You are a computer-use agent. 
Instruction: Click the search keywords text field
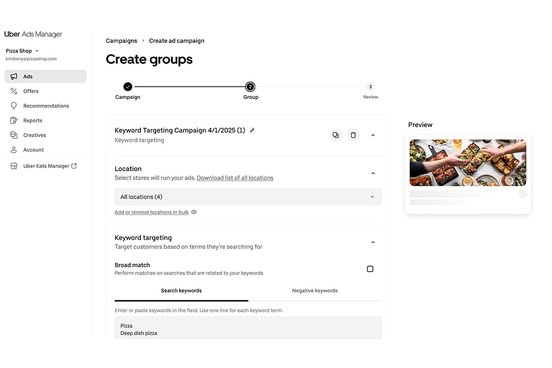[x=248, y=328]
